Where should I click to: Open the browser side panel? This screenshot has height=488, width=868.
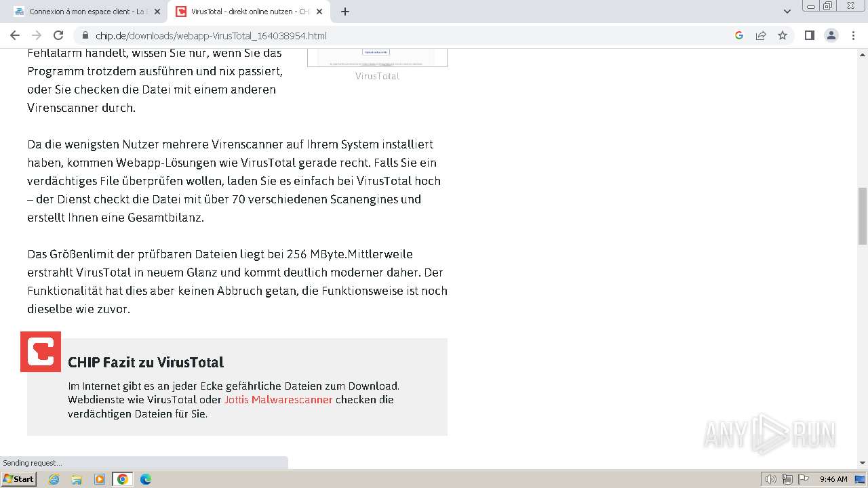click(810, 35)
